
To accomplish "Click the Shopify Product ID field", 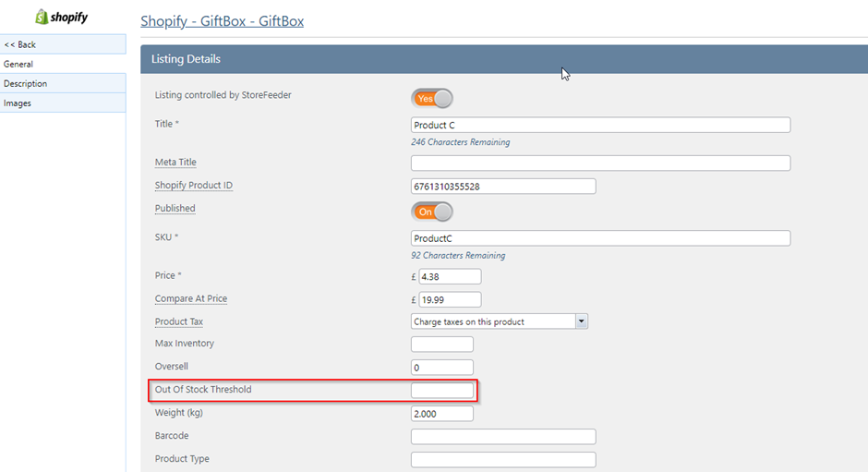I will click(x=503, y=187).
